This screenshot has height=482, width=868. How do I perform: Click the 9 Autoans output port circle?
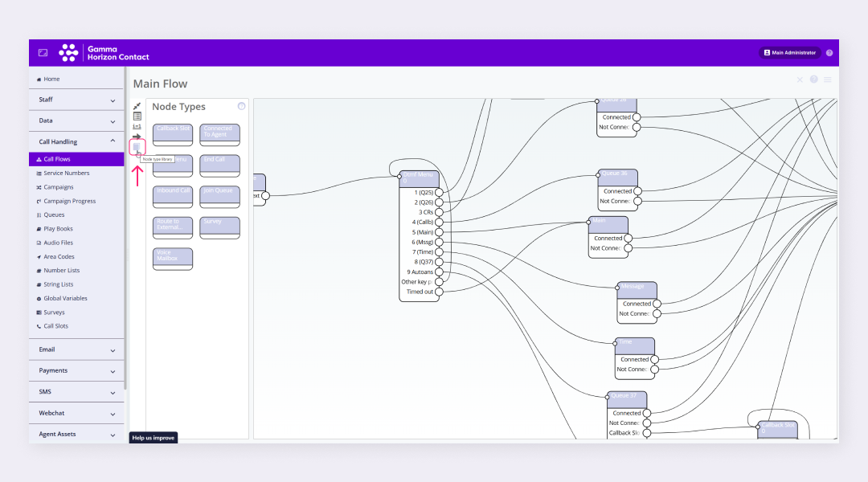[x=439, y=272]
